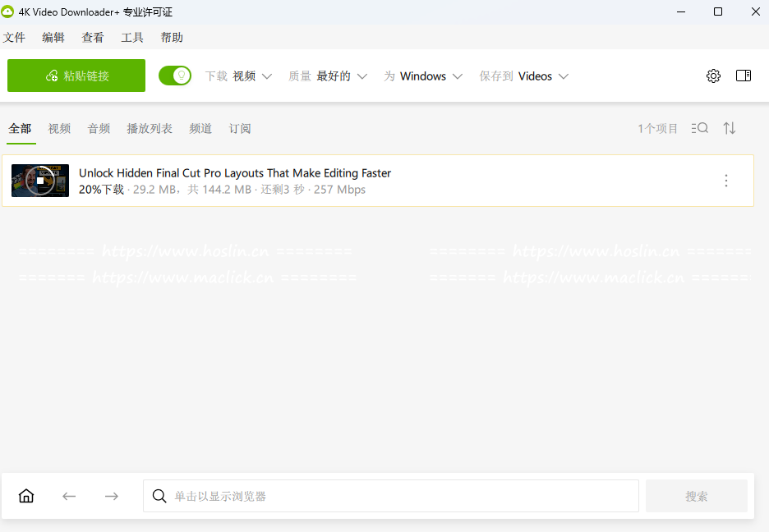Toggle the side panel layout icon
769x532 pixels.
point(744,76)
